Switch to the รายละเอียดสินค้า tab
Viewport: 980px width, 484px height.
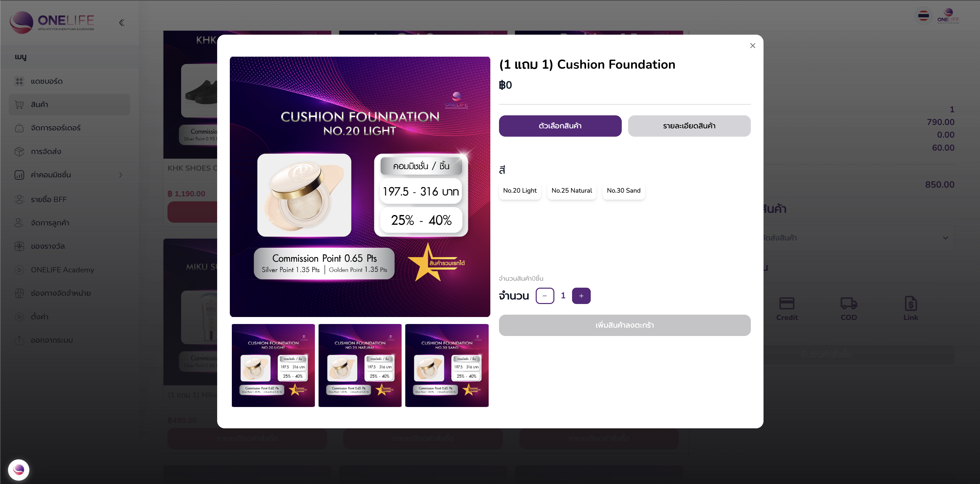point(689,126)
